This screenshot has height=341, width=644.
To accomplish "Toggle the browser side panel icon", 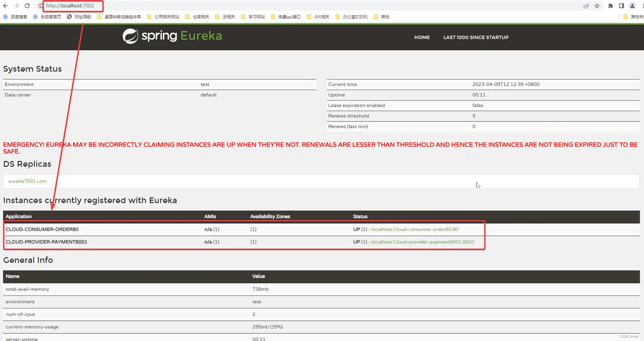I will tap(621, 6).
